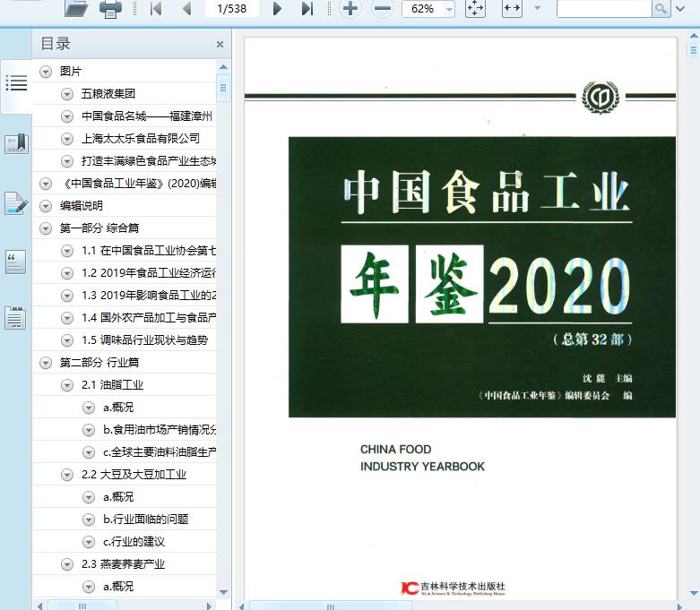Open the quotes sidebar panel
Image resolution: width=700 pixels, height=610 pixels.
tap(15, 262)
